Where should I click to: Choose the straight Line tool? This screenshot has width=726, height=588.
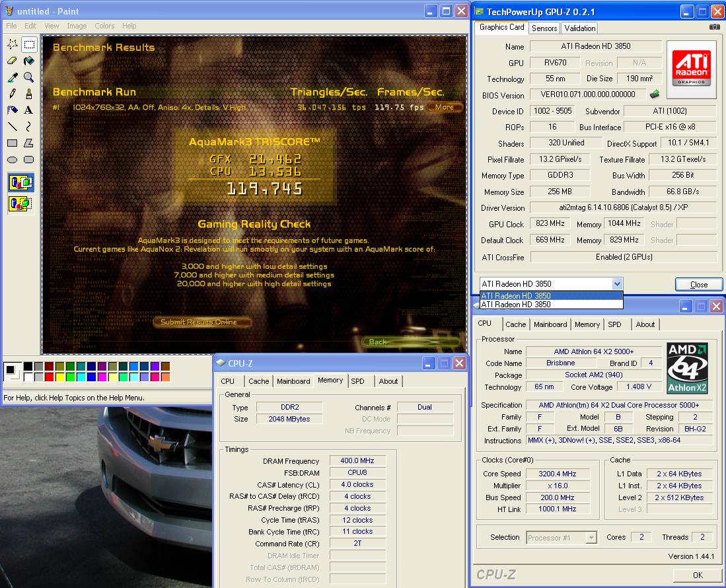pyautogui.click(x=13, y=126)
